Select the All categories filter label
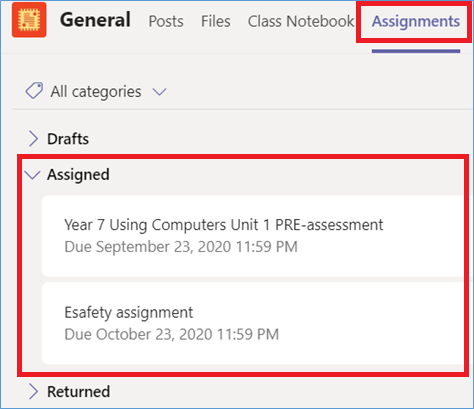This screenshot has width=474, height=409. (x=96, y=91)
